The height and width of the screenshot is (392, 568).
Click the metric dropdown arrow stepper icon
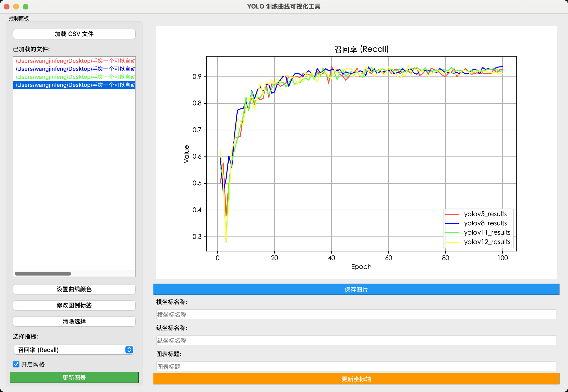(x=129, y=349)
